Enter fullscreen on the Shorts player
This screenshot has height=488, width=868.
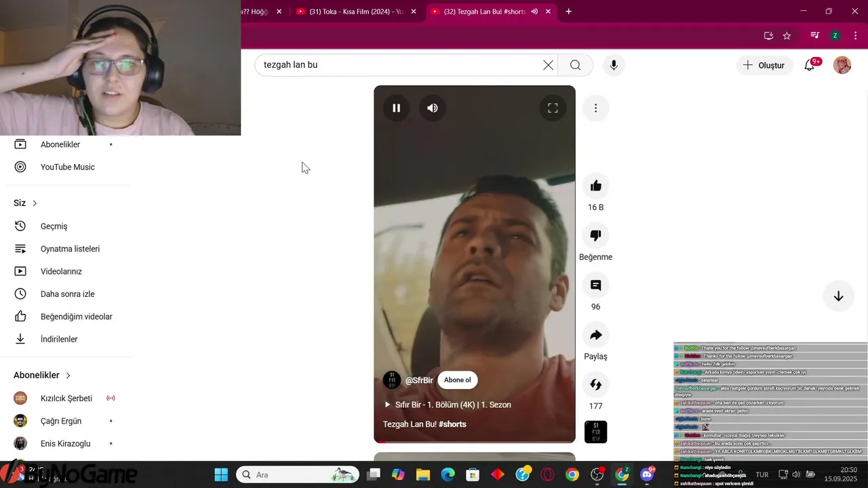coord(553,108)
